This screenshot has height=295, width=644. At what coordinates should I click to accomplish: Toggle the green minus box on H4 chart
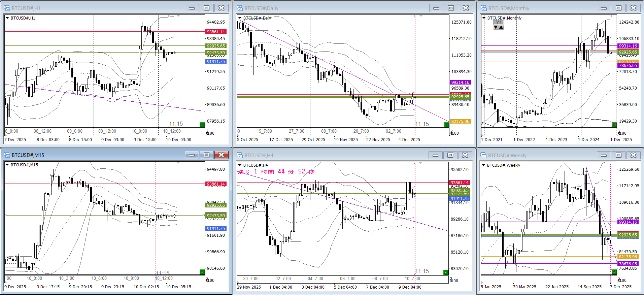(x=446, y=272)
